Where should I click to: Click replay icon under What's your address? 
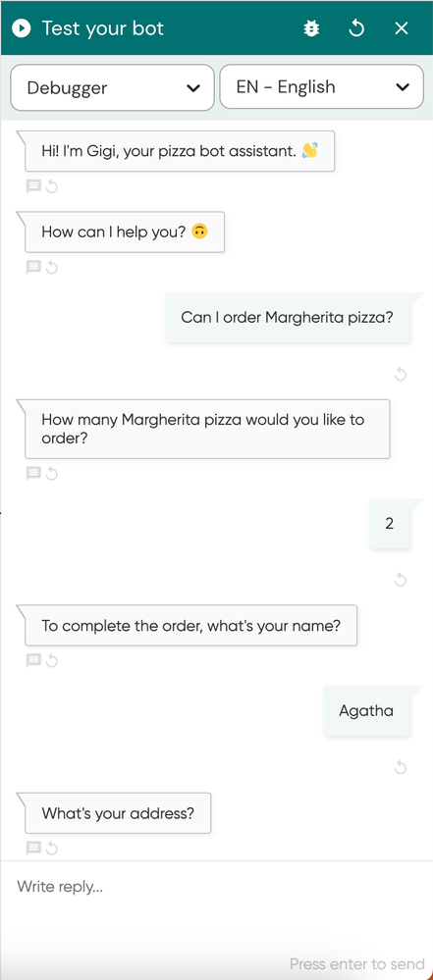tap(52, 849)
